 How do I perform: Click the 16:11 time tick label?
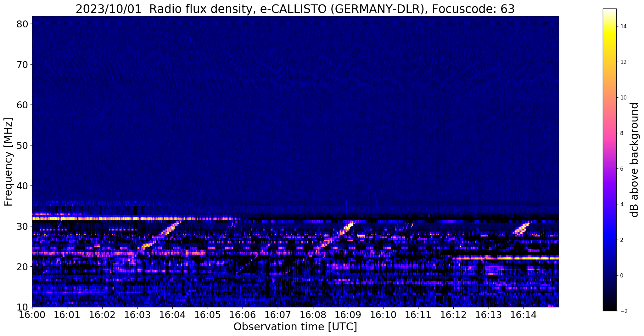pyautogui.click(x=418, y=314)
